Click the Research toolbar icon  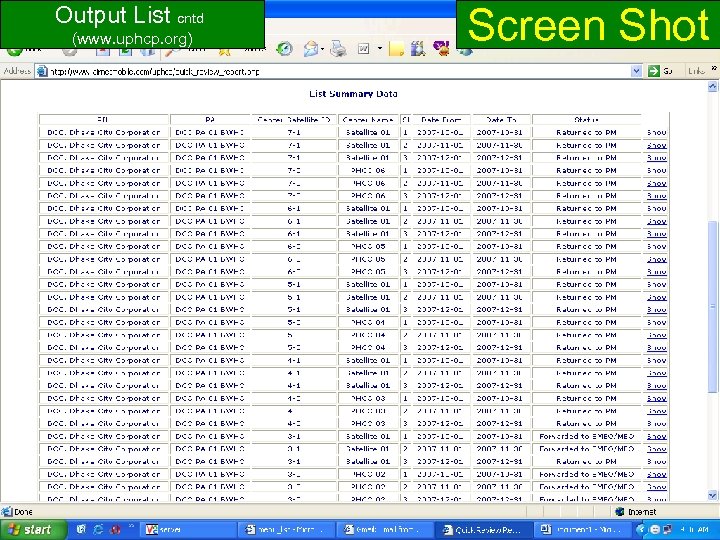coord(418,49)
